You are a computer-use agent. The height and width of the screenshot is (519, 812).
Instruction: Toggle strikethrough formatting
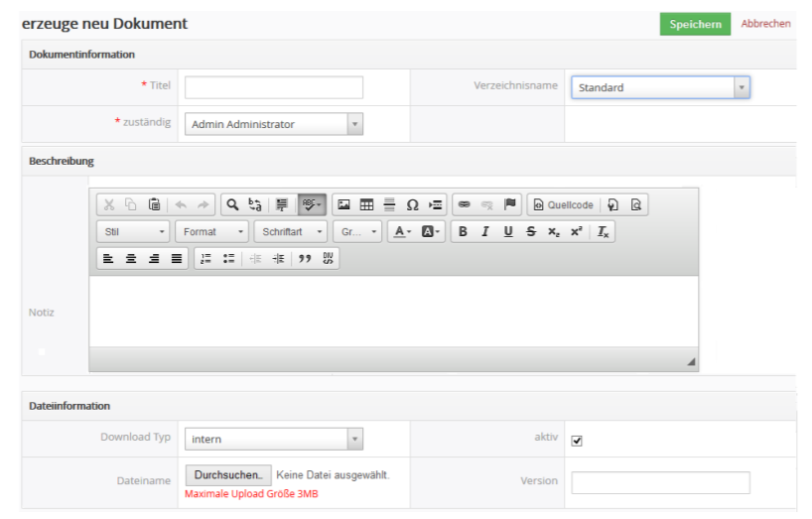[531, 232]
